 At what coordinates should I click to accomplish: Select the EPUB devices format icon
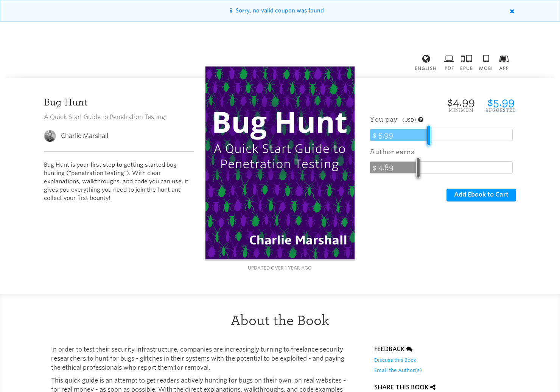coord(466,59)
